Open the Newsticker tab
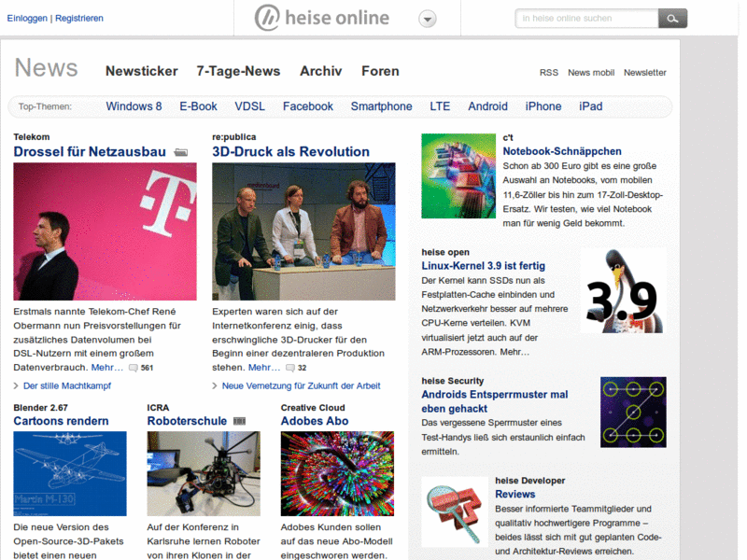This screenshot has height=560, width=747. (x=142, y=71)
